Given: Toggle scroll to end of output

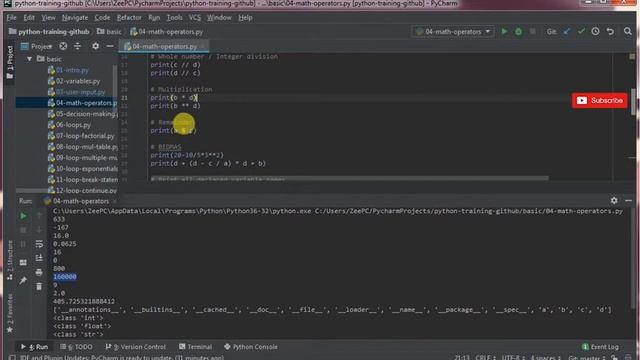Looking at the screenshot, I should pos(39,258).
